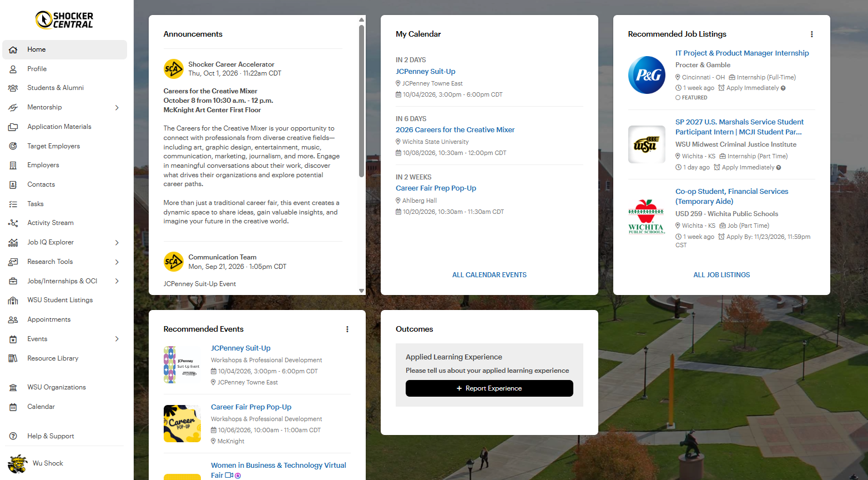Open IT Project & Product Manager Internship listing
This screenshot has width=868, height=480.
742,53
